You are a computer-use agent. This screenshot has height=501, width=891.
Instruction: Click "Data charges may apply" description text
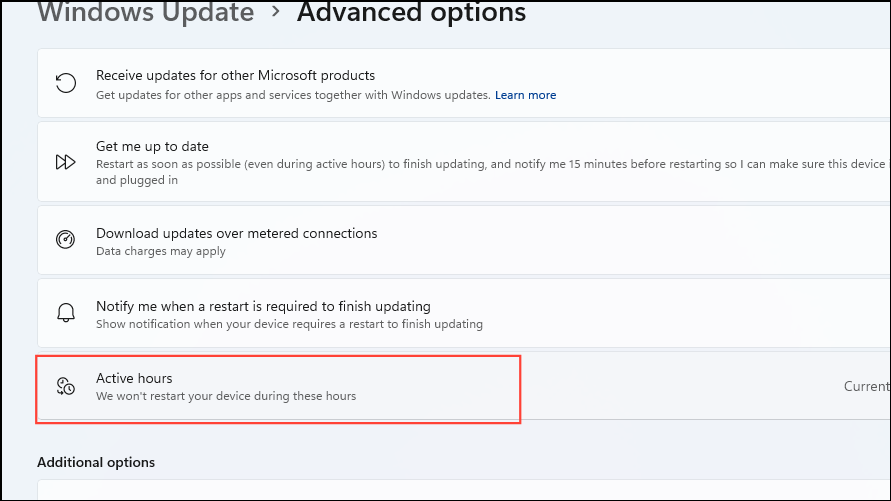tap(161, 251)
